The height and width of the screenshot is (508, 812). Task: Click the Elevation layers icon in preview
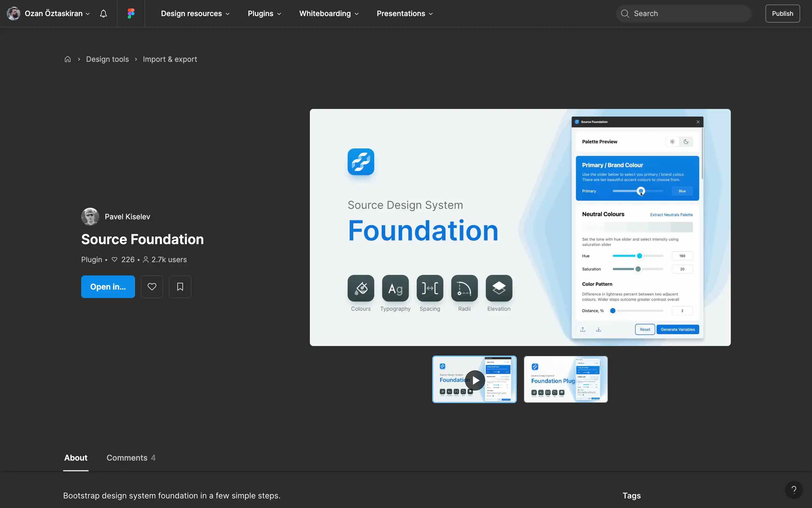point(499,288)
